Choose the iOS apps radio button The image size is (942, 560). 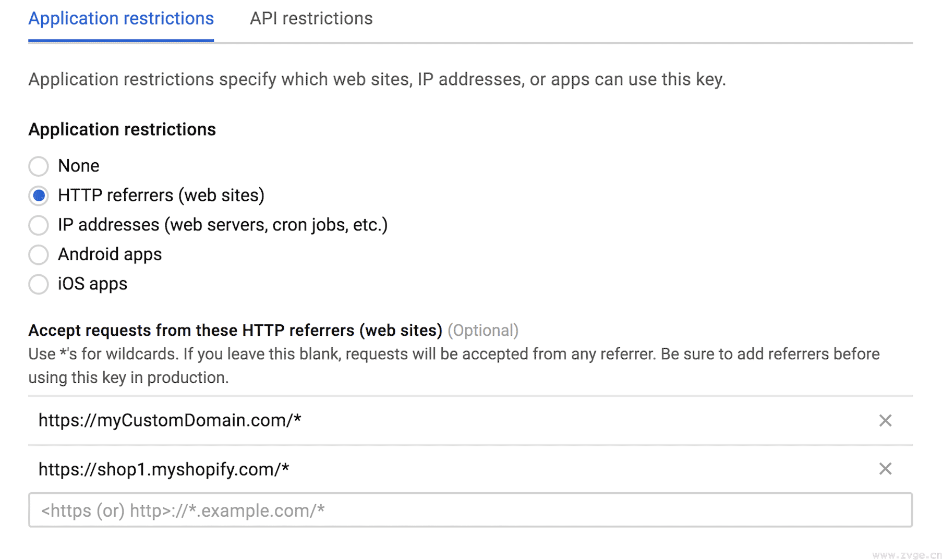(x=39, y=284)
